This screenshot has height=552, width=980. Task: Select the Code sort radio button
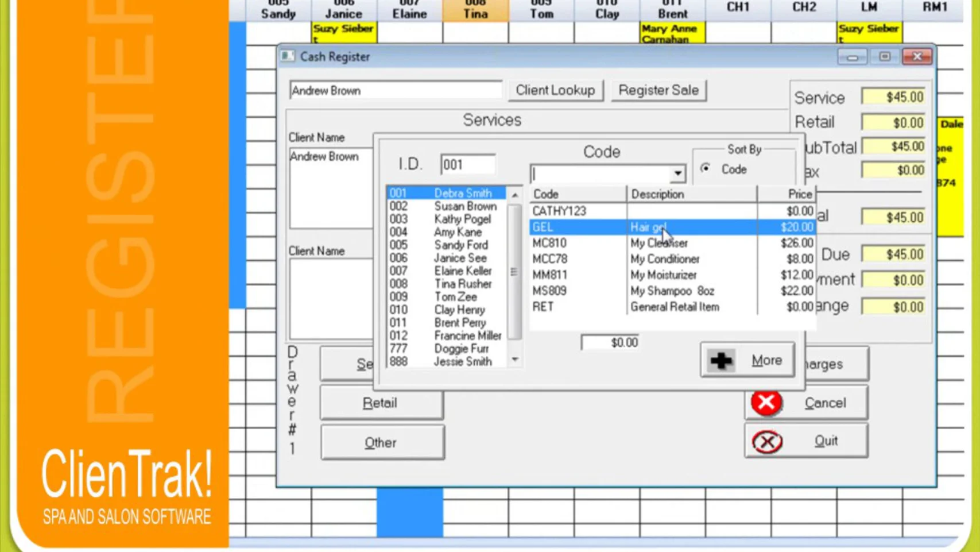coord(705,169)
